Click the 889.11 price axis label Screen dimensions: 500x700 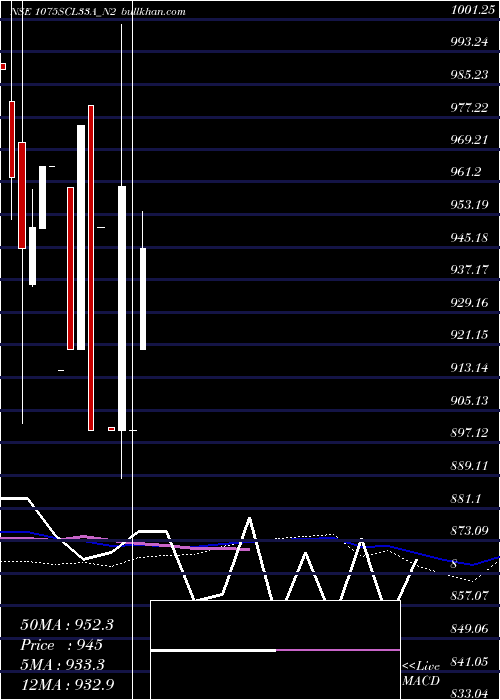pos(469,465)
